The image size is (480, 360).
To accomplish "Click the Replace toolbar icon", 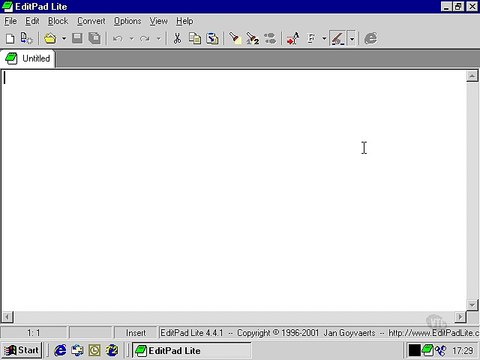I will [270, 39].
